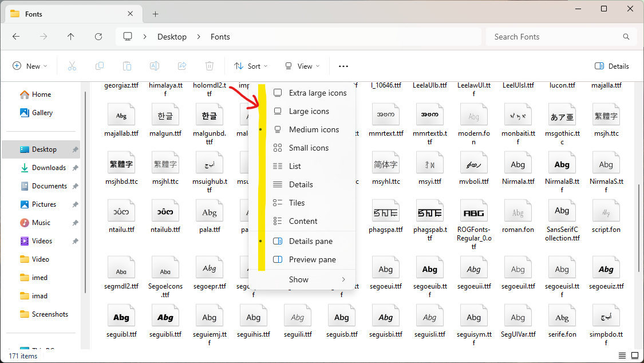Click the Rename icon in toolbar
The height and width of the screenshot is (363, 644).
[155, 66]
